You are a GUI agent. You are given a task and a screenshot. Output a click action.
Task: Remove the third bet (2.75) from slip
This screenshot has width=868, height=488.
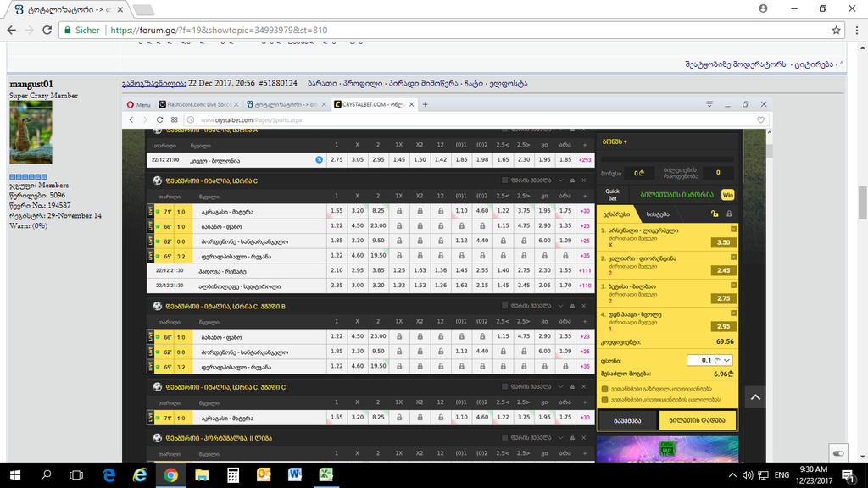click(733, 286)
